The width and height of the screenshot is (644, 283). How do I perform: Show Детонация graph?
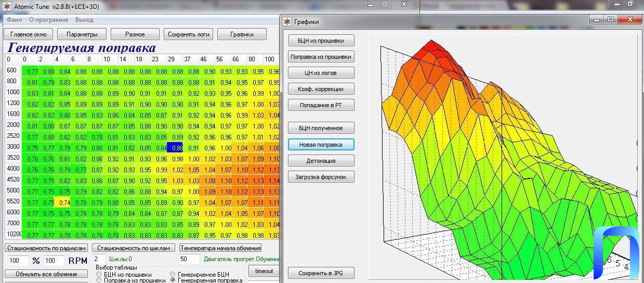pyautogui.click(x=321, y=160)
